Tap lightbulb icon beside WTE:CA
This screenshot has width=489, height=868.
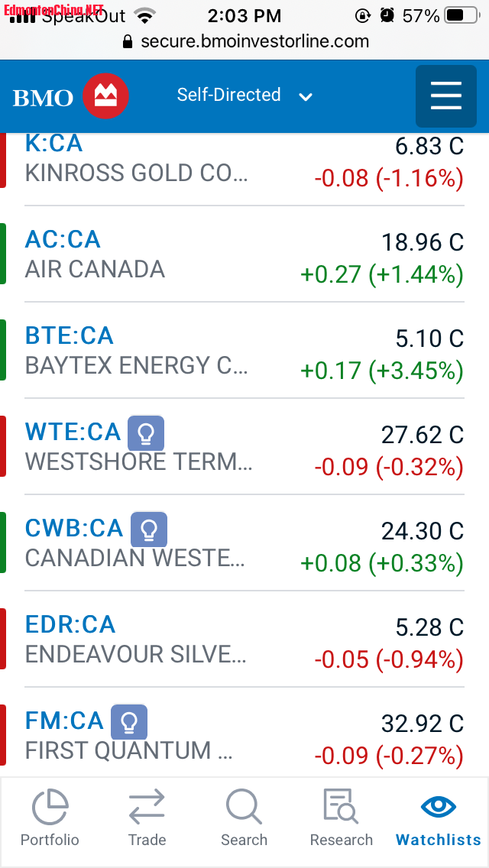146,433
